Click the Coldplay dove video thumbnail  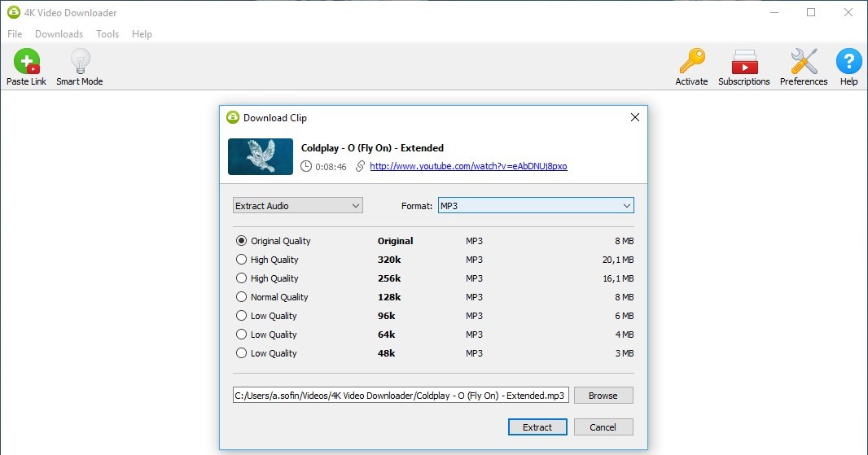click(261, 156)
